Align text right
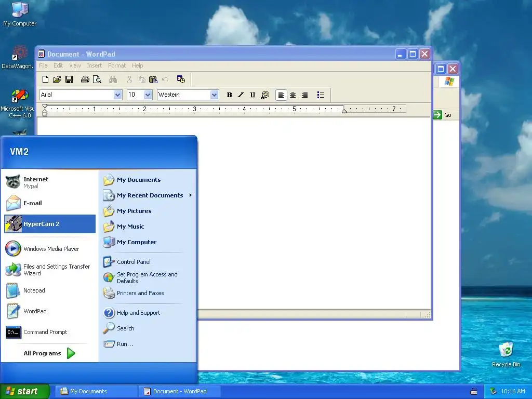532x399 pixels. (304, 95)
